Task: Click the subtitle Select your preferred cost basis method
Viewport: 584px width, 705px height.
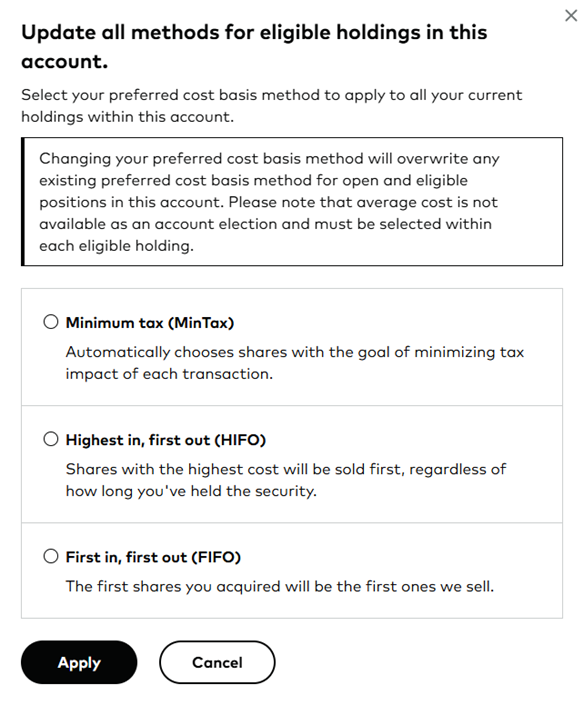Action: [x=272, y=106]
